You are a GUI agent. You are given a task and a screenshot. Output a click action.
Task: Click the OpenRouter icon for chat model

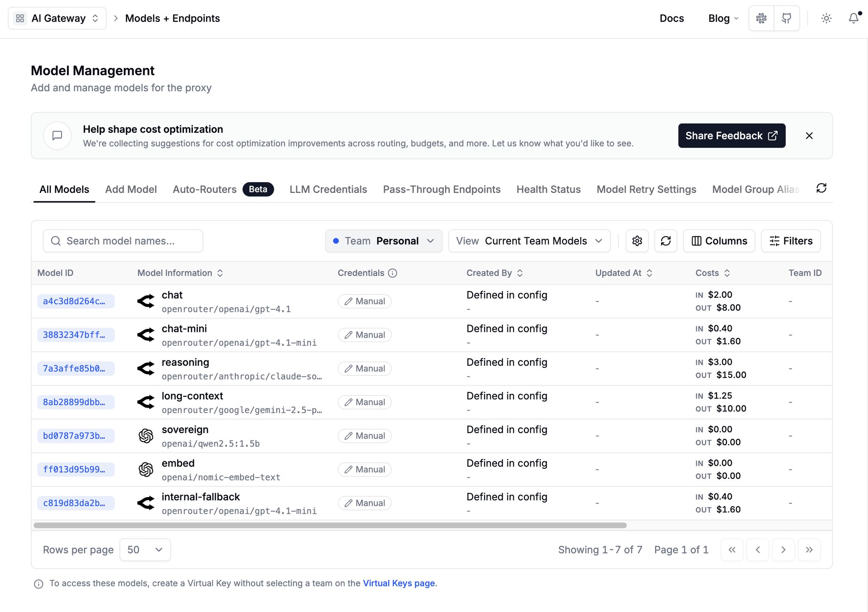pyautogui.click(x=146, y=301)
